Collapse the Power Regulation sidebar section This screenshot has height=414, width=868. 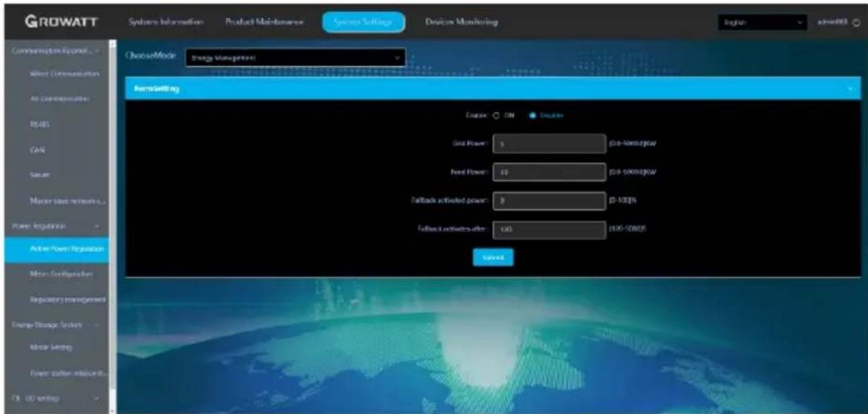(97, 226)
